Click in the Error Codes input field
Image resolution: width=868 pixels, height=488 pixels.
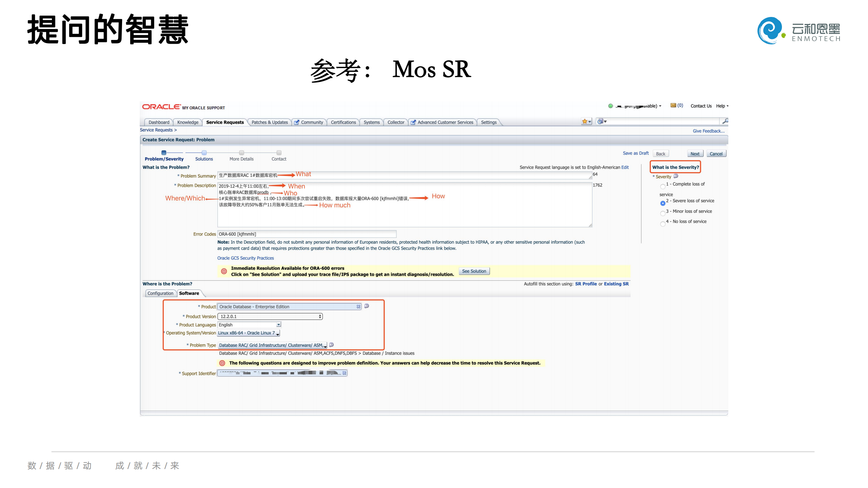tap(307, 234)
